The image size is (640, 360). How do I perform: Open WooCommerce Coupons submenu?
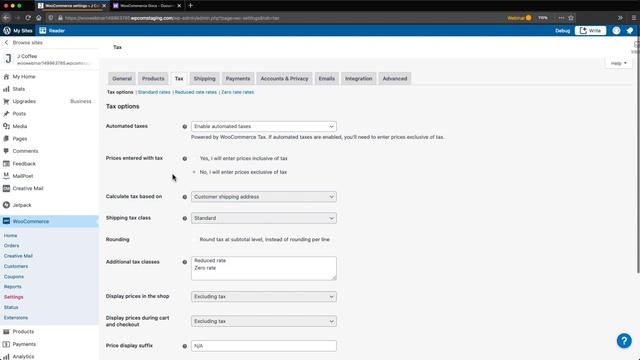(14, 277)
